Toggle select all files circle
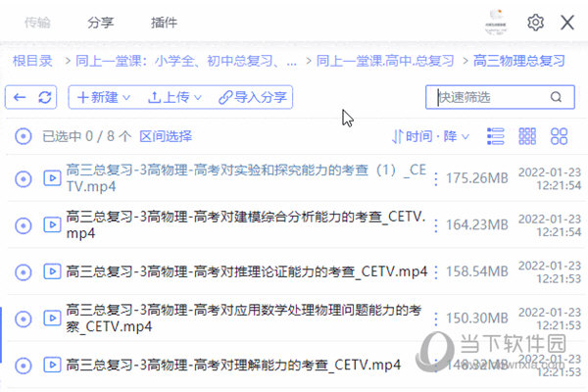Screen dimensions: 588x392 24,136
